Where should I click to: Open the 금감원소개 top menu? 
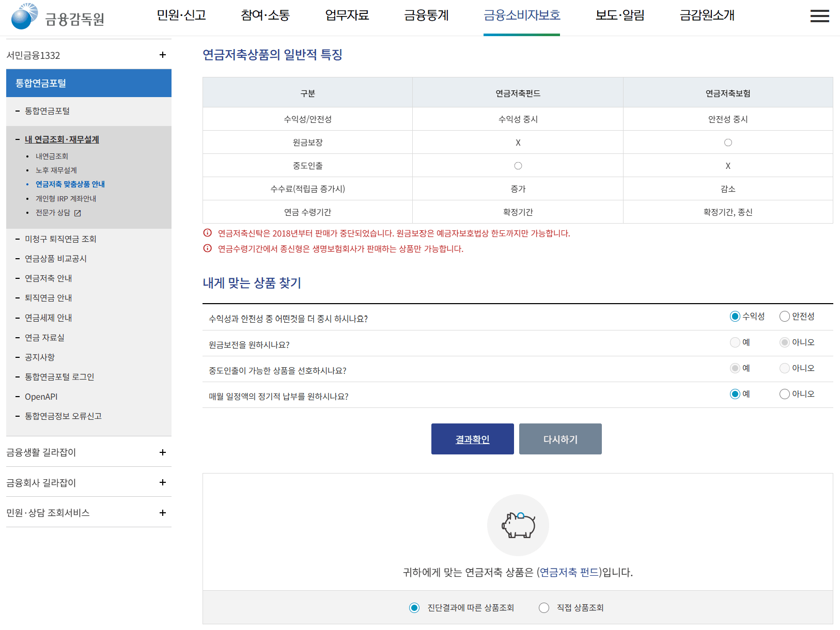click(707, 15)
